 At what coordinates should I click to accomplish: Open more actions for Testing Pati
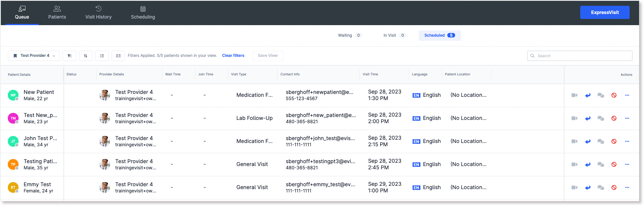click(627, 164)
